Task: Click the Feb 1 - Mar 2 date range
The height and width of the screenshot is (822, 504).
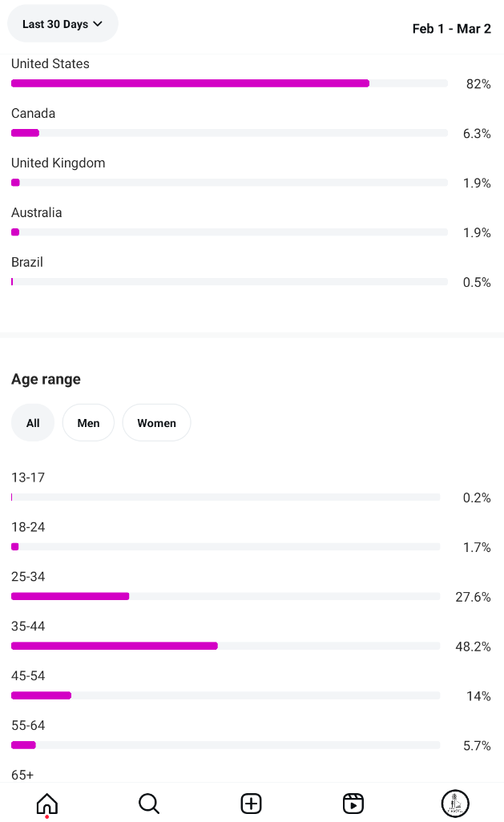Action: click(452, 29)
